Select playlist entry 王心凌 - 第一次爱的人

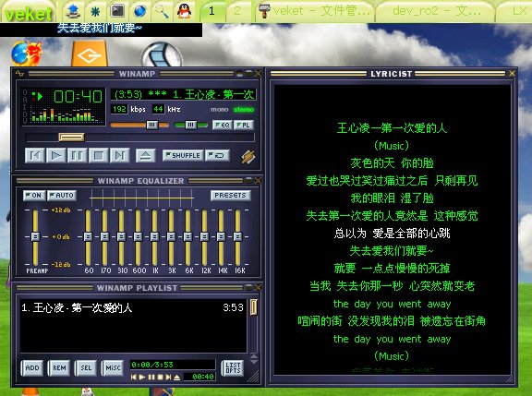coord(133,307)
